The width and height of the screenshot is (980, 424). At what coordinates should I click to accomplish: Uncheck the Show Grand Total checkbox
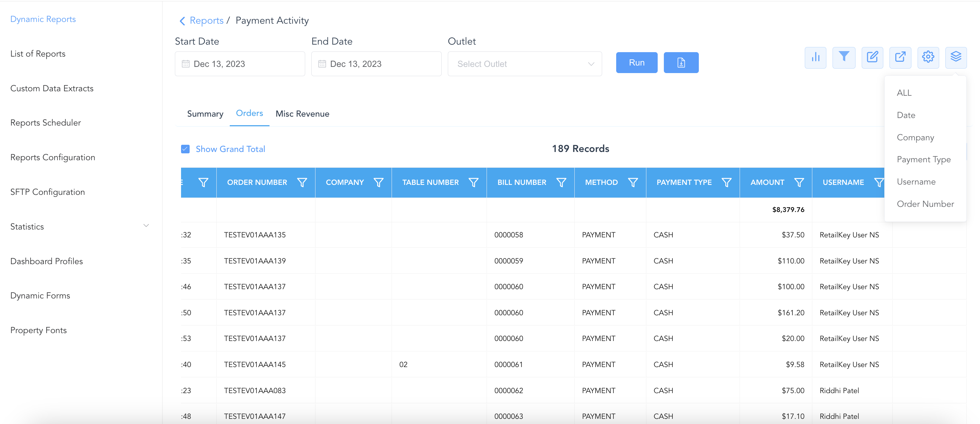(185, 149)
